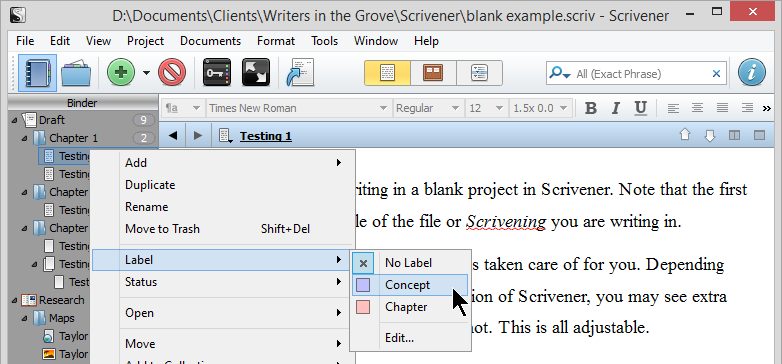Apply the pink Chapter label
Viewport: 782px width, 364px height.
click(x=410, y=307)
